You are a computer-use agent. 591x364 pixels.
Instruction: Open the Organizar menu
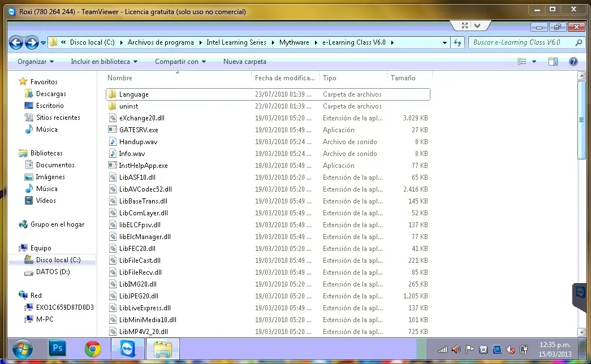[x=36, y=62]
